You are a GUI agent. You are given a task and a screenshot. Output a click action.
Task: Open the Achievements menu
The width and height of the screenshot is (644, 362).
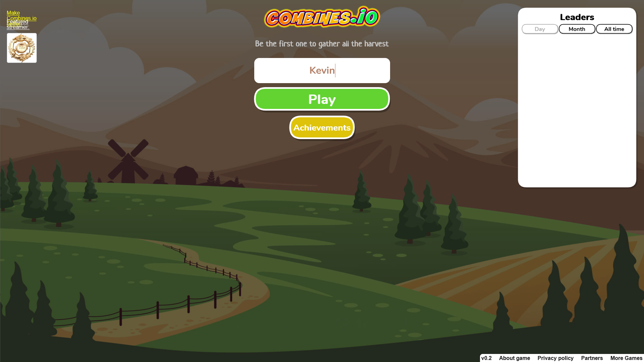pyautogui.click(x=322, y=127)
